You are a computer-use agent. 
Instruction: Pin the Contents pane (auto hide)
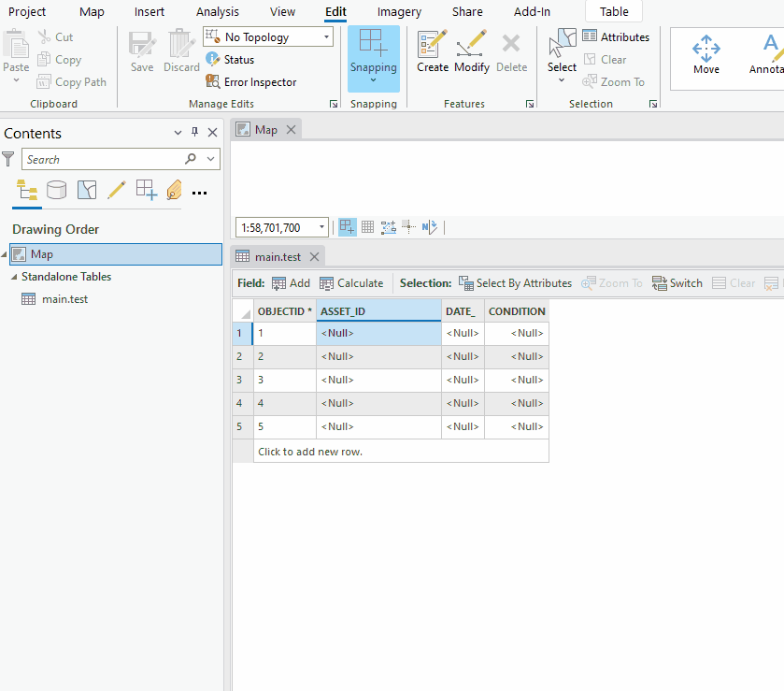(195, 132)
